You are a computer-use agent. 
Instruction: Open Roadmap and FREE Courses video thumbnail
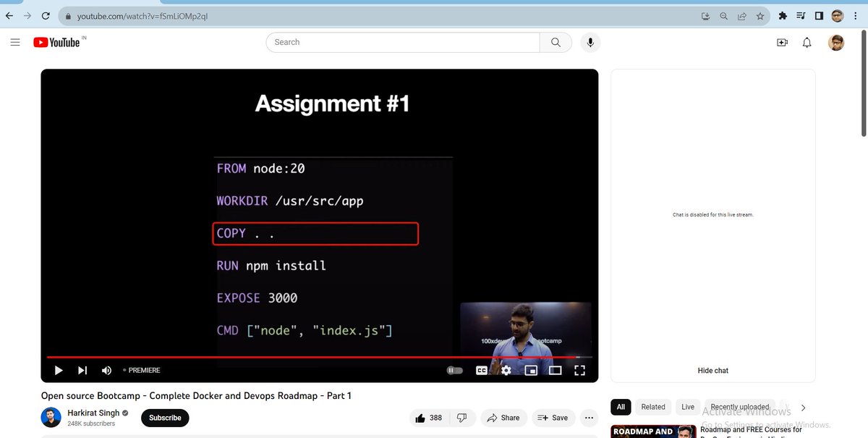pyautogui.click(x=652, y=431)
